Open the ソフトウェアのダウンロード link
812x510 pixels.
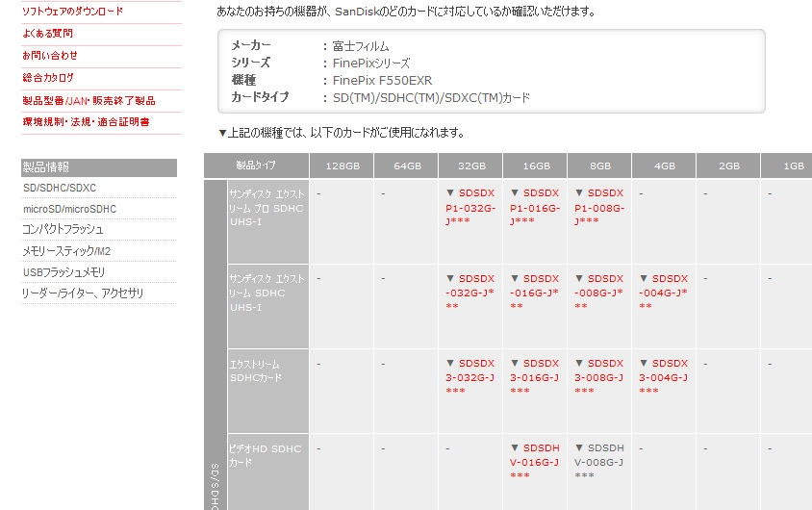(72, 11)
